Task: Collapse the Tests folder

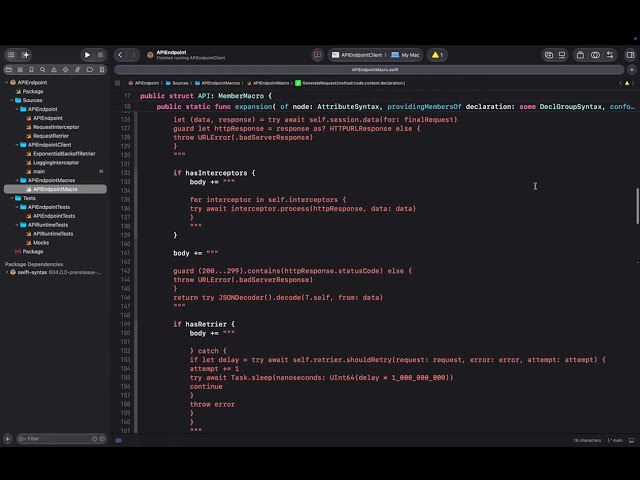Action: click(12, 198)
